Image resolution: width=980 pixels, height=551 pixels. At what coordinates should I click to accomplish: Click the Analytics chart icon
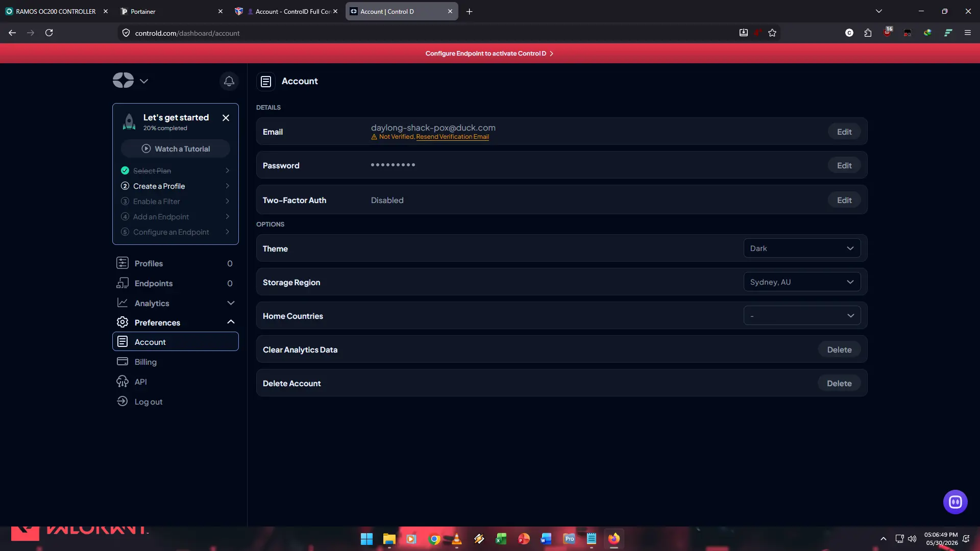tap(122, 303)
